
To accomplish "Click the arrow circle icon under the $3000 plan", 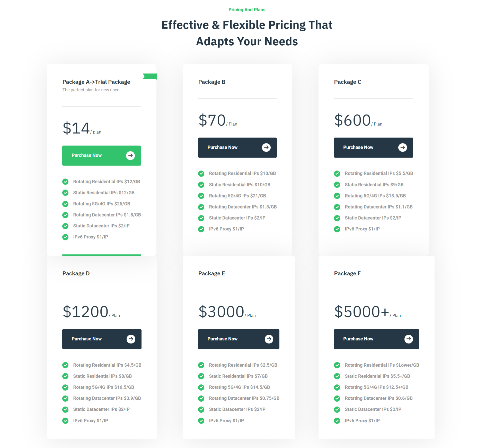I will tap(269, 339).
